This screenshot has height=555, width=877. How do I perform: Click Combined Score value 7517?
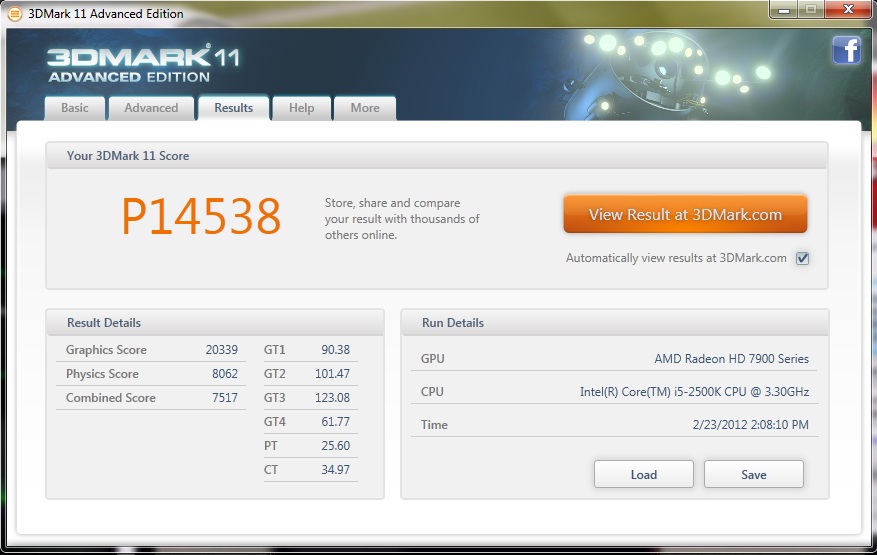coord(225,398)
